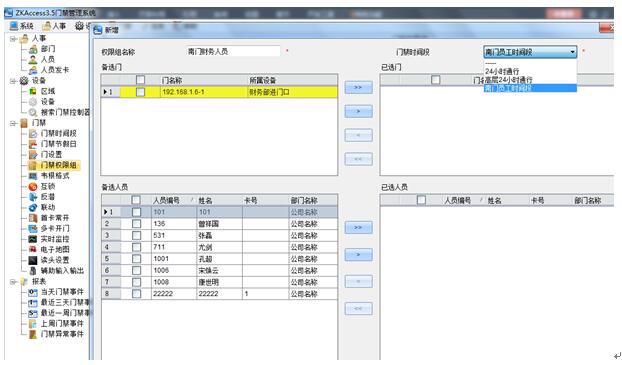Open 上周门禁事件 last week report icon

pyautogui.click(x=33, y=324)
